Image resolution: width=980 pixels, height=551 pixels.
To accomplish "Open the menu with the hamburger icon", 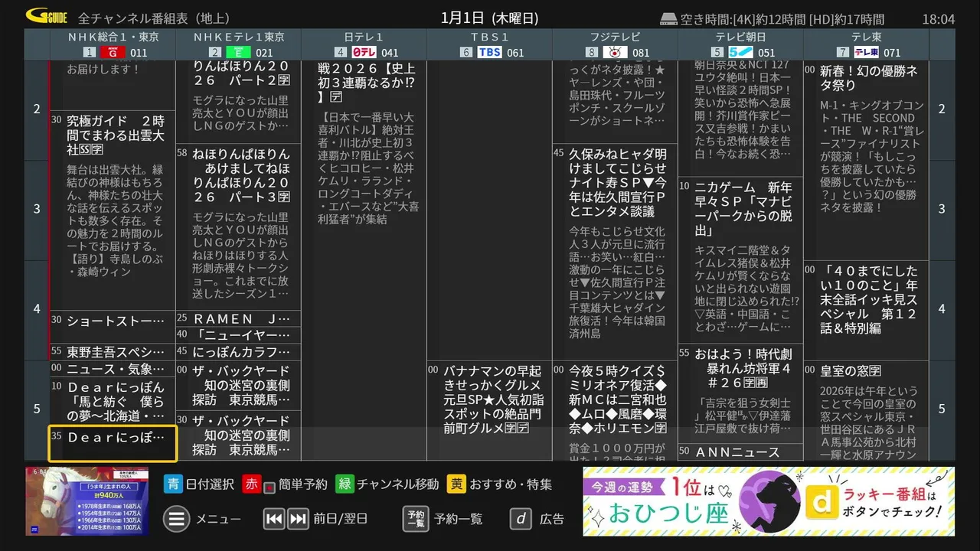I will [x=176, y=519].
